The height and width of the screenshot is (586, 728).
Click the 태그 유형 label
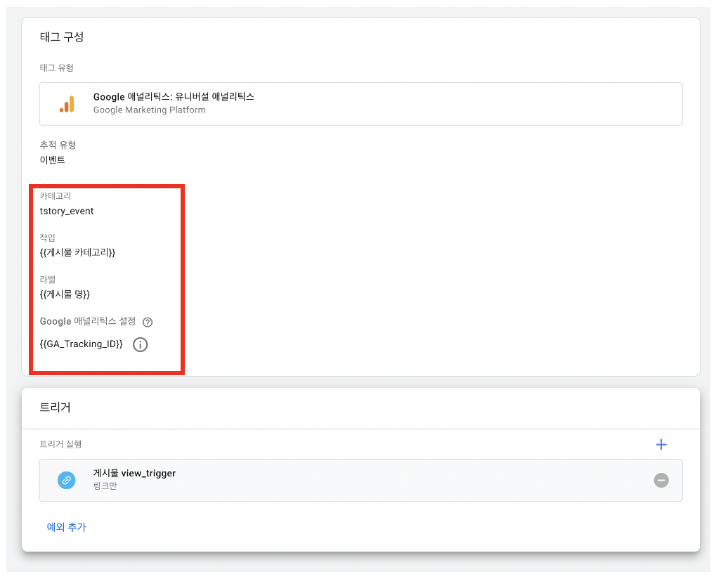(x=57, y=67)
